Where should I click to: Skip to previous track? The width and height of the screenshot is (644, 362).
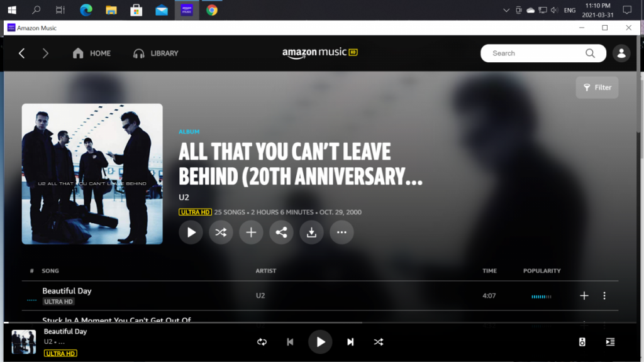(x=290, y=342)
